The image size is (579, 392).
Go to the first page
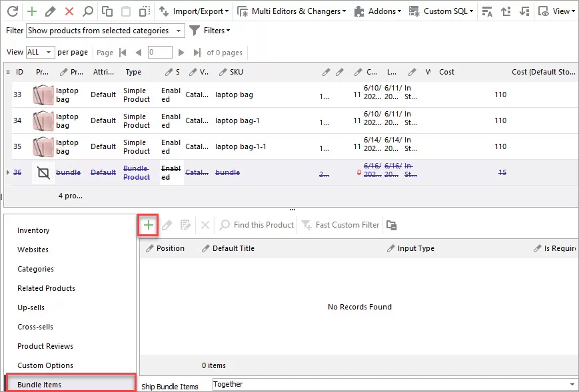point(123,53)
